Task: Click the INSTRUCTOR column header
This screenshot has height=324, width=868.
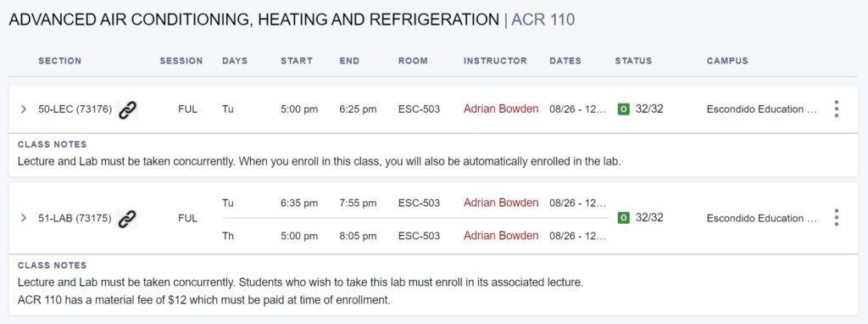Action: click(x=495, y=61)
